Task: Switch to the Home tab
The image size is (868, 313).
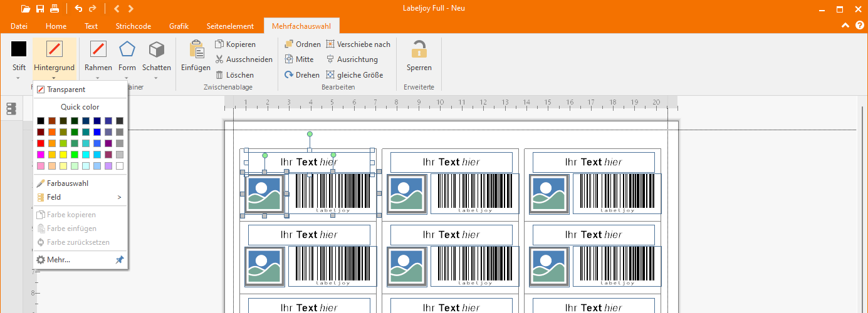Action: pyautogui.click(x=56, y=26)
